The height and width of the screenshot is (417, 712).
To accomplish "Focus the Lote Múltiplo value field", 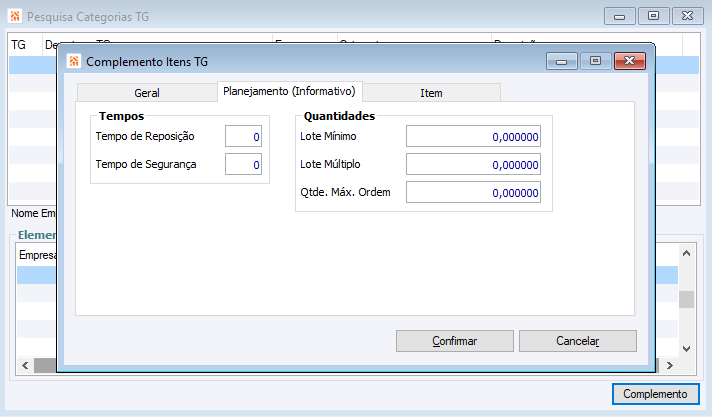I will (x=473, y=164).
